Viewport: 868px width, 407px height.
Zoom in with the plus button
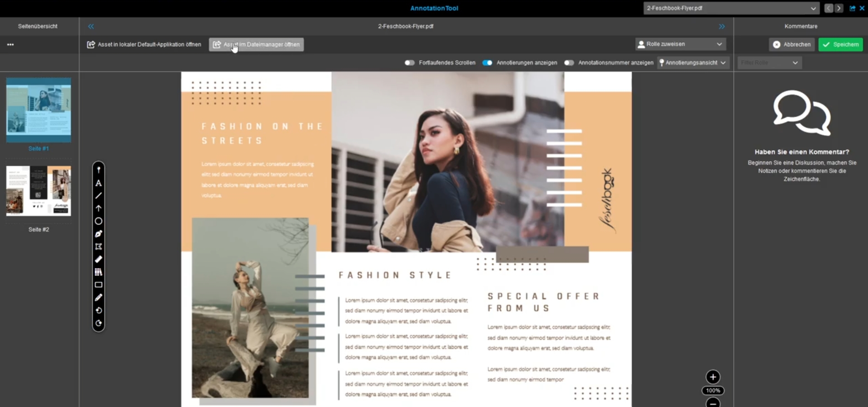tap(713, 377)
